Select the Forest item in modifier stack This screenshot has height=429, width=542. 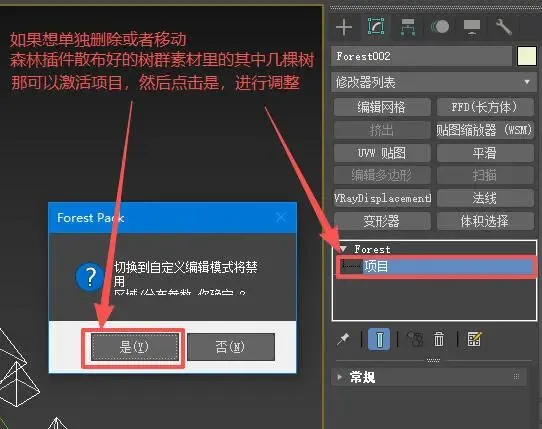372,249
